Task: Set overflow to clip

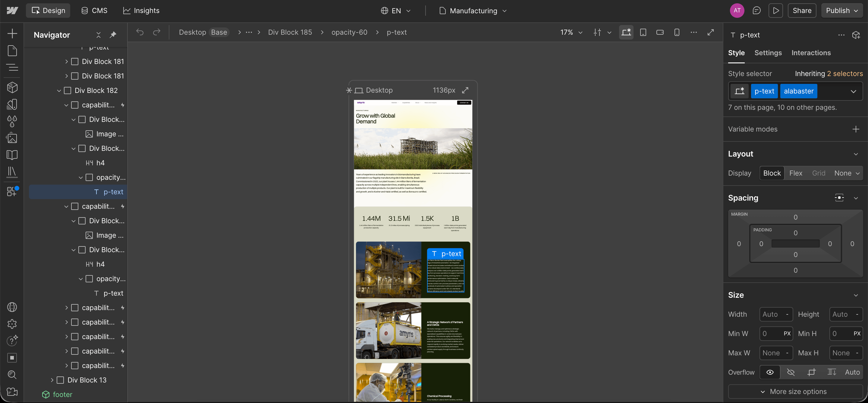Action: point(811,372)
